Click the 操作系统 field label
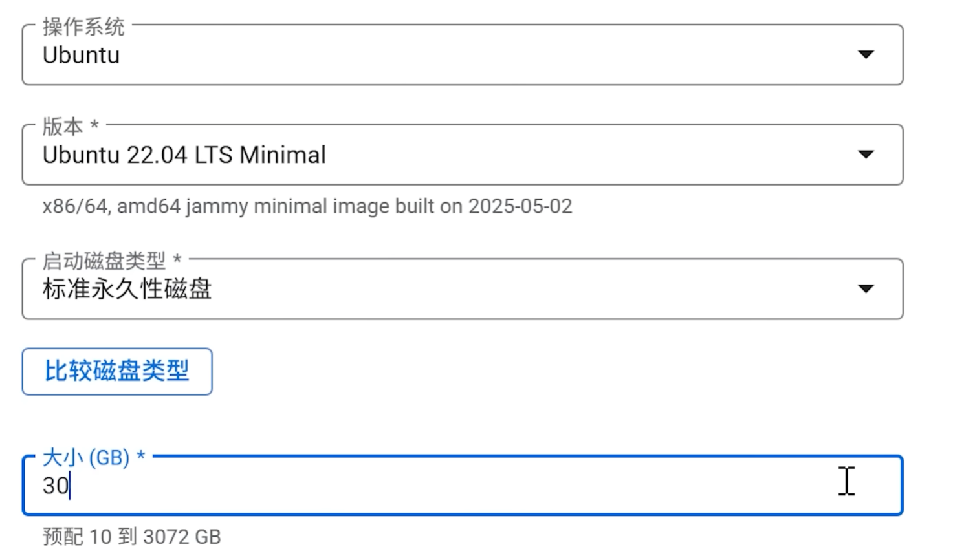The width and height of the screenshot is (964, 560). pos(83,27)
